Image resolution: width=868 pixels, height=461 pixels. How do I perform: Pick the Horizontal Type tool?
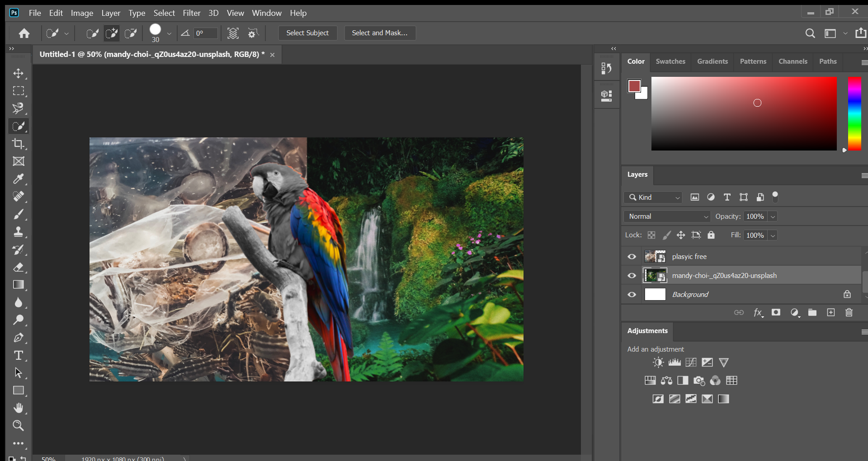coord(18,355)
